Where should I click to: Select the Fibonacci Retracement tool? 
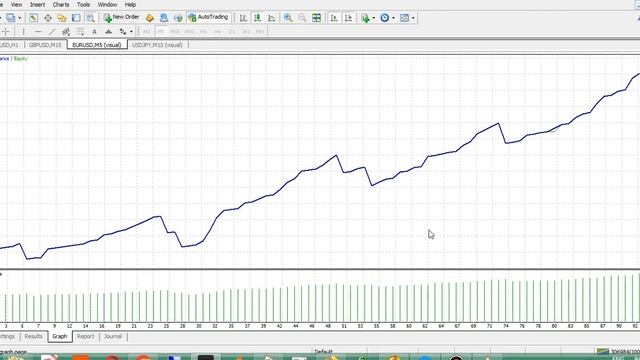80,31
